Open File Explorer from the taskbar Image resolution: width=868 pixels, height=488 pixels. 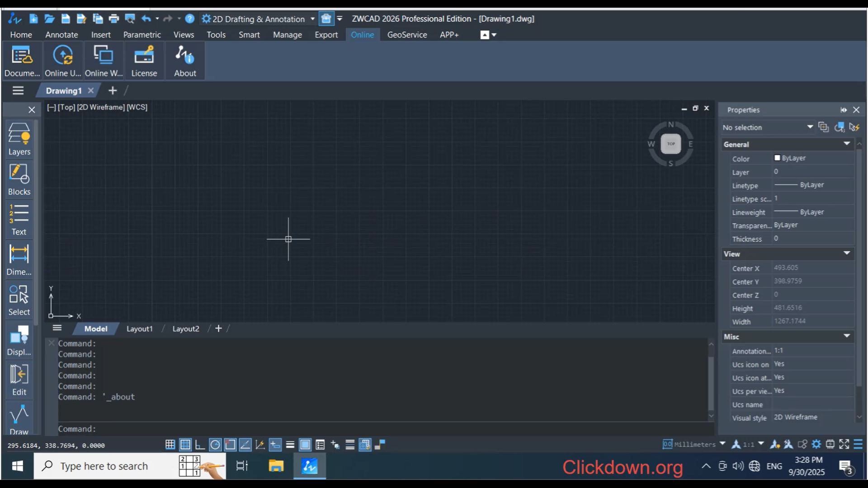pos(276,466)
